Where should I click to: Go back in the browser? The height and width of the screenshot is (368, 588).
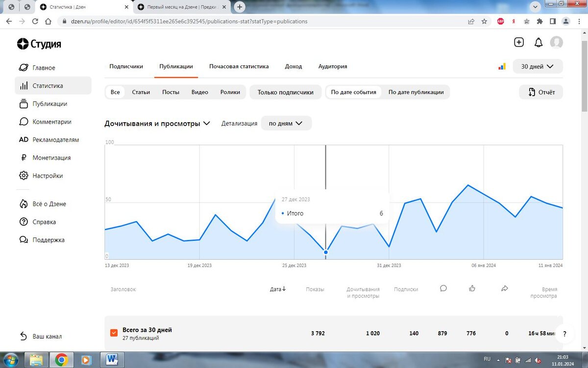coord(9,22)
